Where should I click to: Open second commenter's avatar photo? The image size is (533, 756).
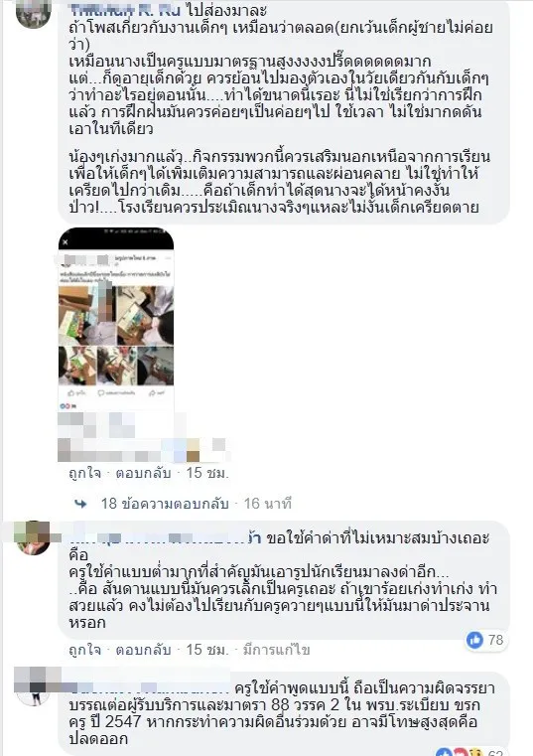(x=33, y=537)
